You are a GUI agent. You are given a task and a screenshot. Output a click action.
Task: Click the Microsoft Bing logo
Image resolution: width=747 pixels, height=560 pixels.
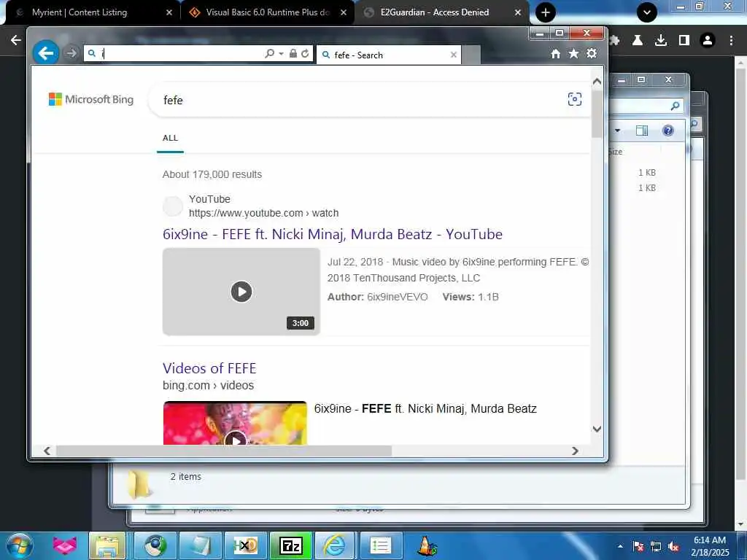[91, 99]
